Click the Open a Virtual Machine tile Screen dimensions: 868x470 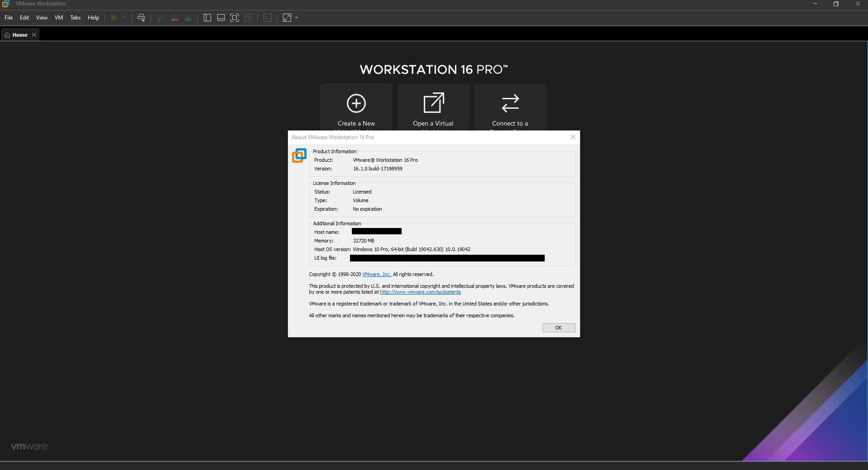click(x=433, y=107)
